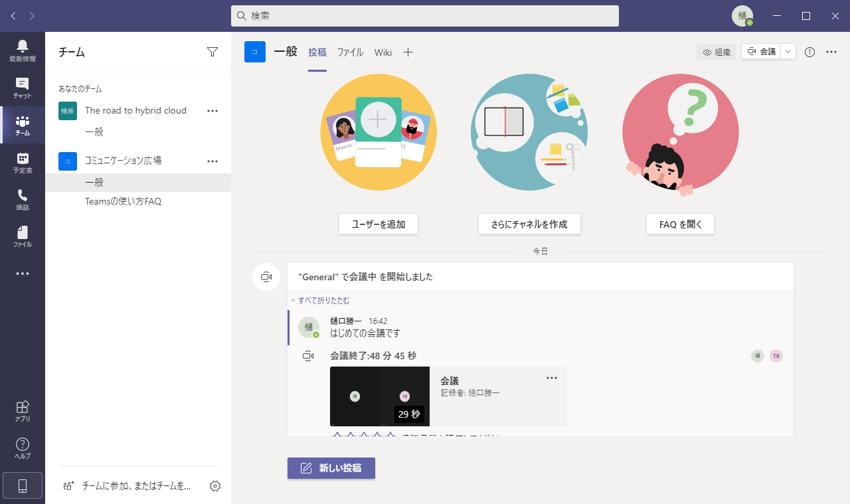The width and height of the screenshot is (850, 504).
Task: Open the Calls (通話) phone icon
Action: click(x=23, y=199)
